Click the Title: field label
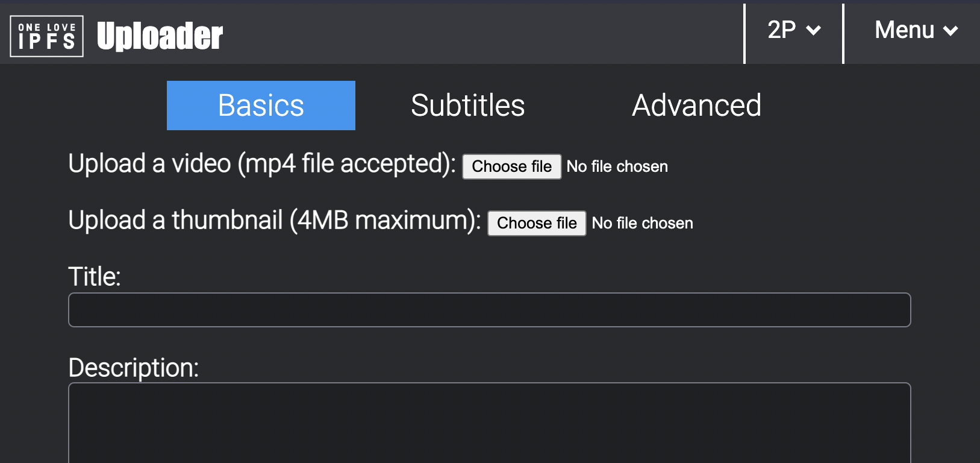This screenshot has width=980, height=463. point(95,277)
